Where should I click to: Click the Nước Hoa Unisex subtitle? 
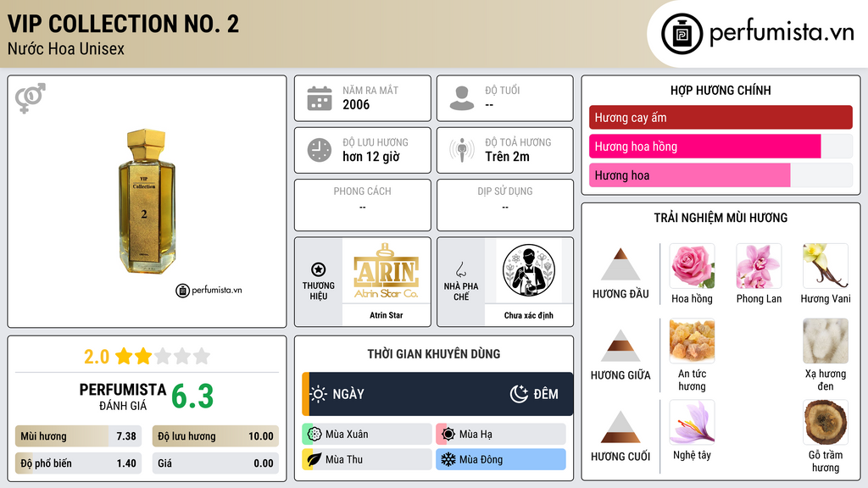pos(66,48)
